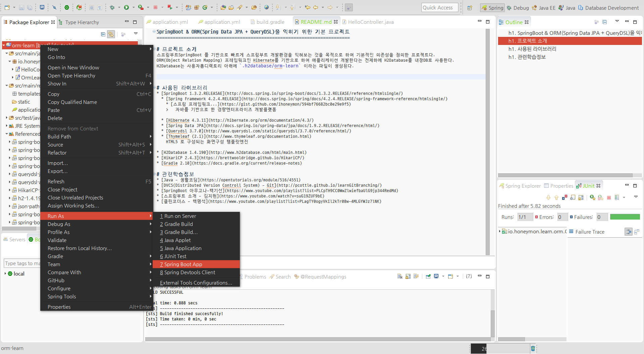Open JUnit view menu triangle
644x354 pixels.
click(636, 197)
